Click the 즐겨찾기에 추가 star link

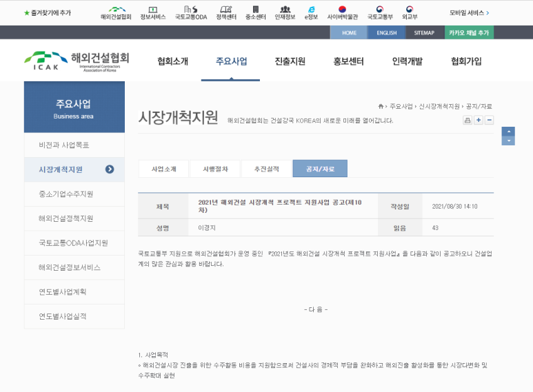click(48, 13)
